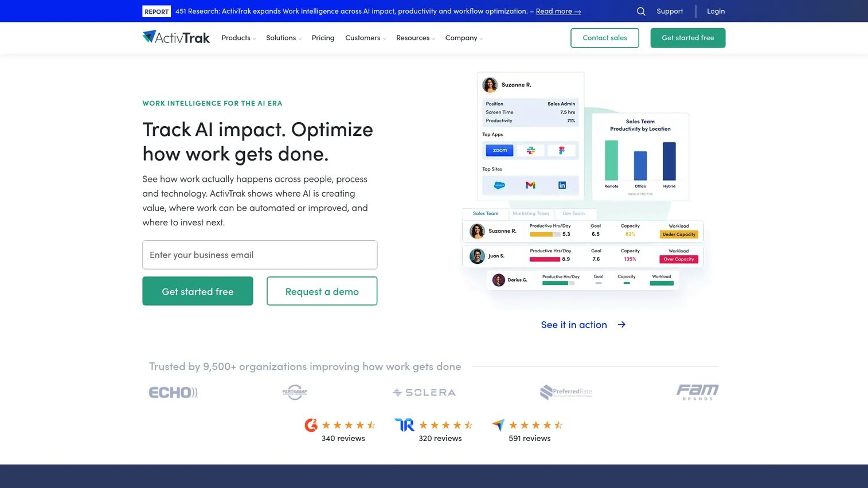Viewport: 868px width, 488px height.
Task: Click the 320 reviews text
Action: coord(440,438)
